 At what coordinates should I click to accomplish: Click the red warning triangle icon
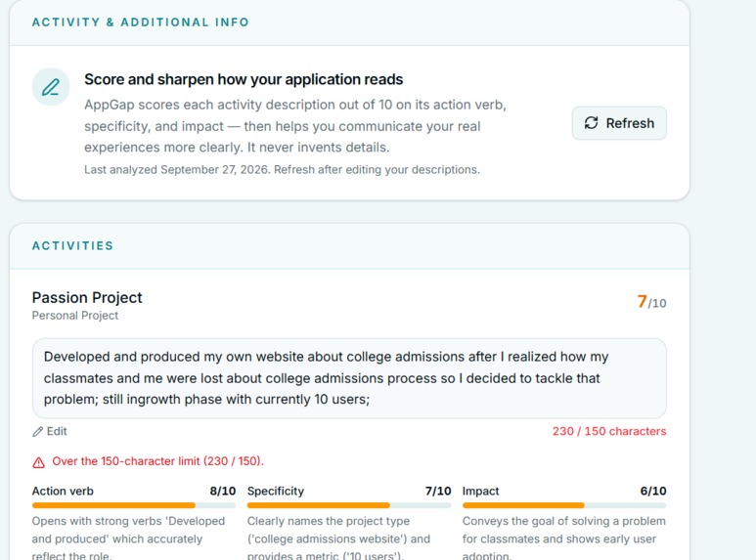pos(38,462)
